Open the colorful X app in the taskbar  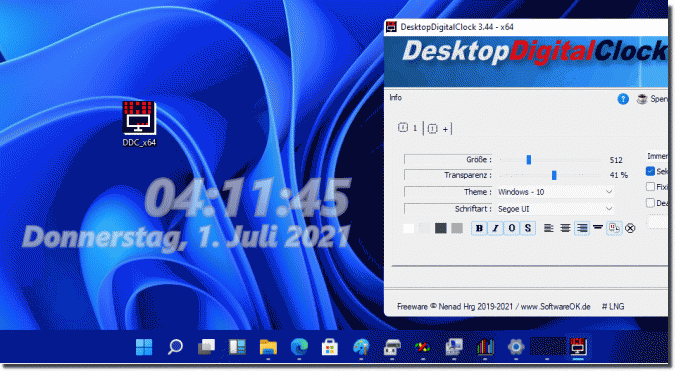(423, 347)
